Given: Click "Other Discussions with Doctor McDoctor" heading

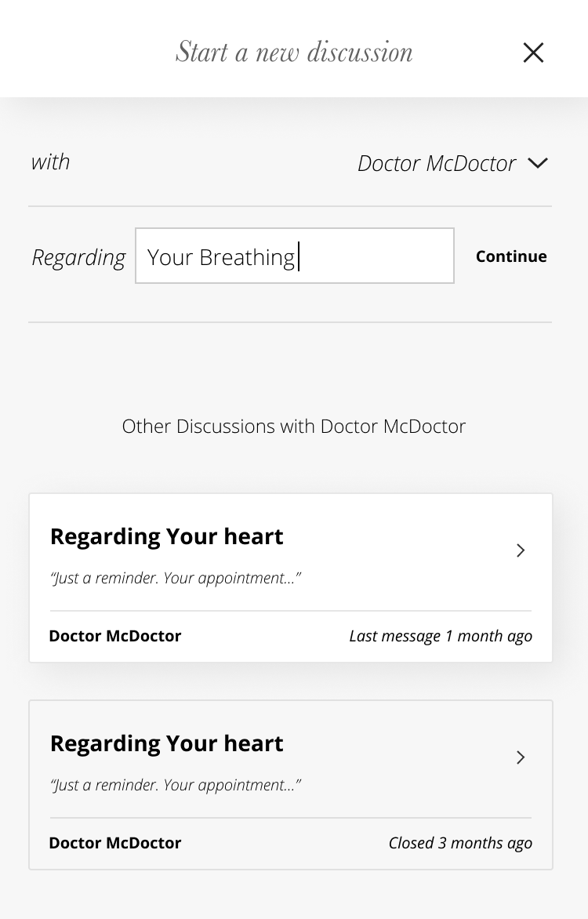Looking at the screenshot, I should coord(294,427).
